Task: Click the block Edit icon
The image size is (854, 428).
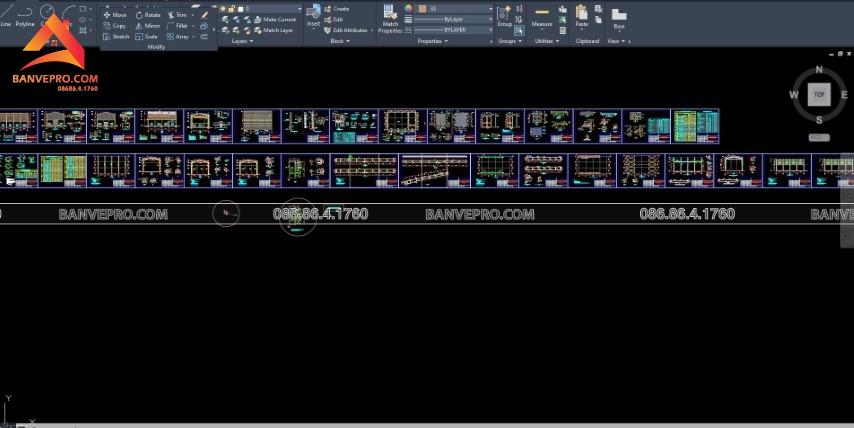Action: pos(333,20)
